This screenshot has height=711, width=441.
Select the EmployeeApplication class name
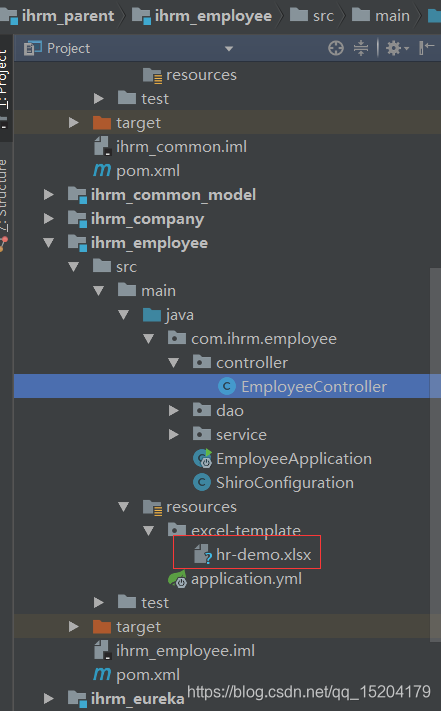[x=294, y=458]
